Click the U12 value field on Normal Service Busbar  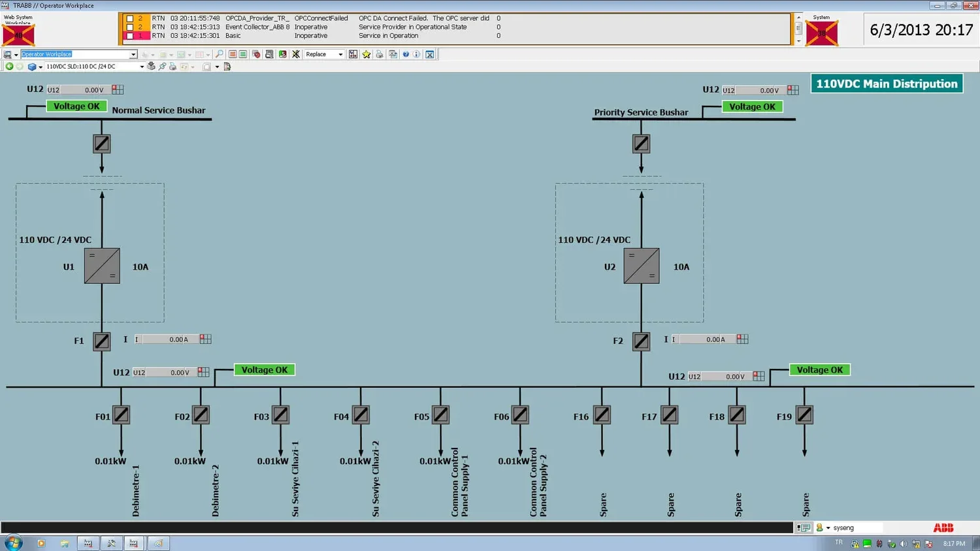tap(78, 90)
